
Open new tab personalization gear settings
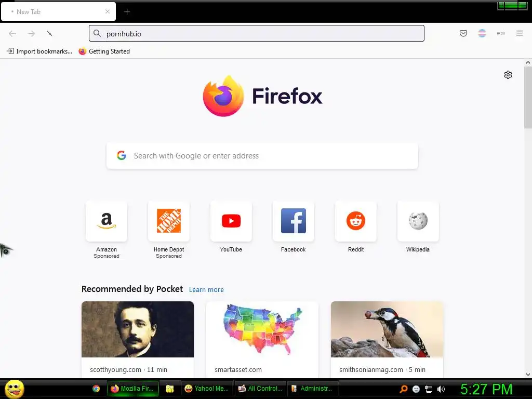point(508,75)
